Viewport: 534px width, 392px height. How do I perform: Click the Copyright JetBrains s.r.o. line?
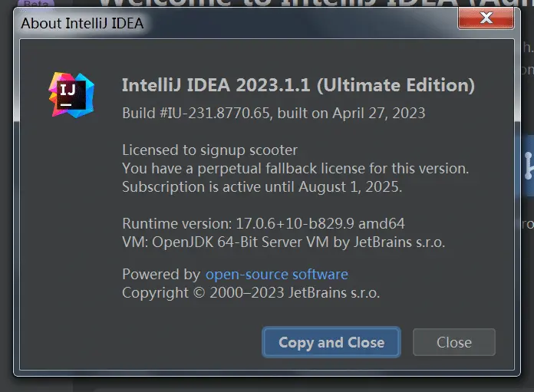pos(251,292)
